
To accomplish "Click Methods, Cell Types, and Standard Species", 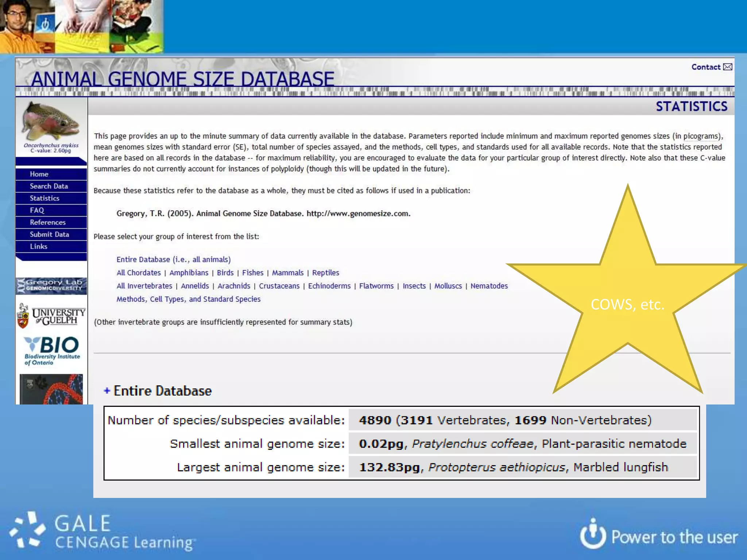I will 188,299.
